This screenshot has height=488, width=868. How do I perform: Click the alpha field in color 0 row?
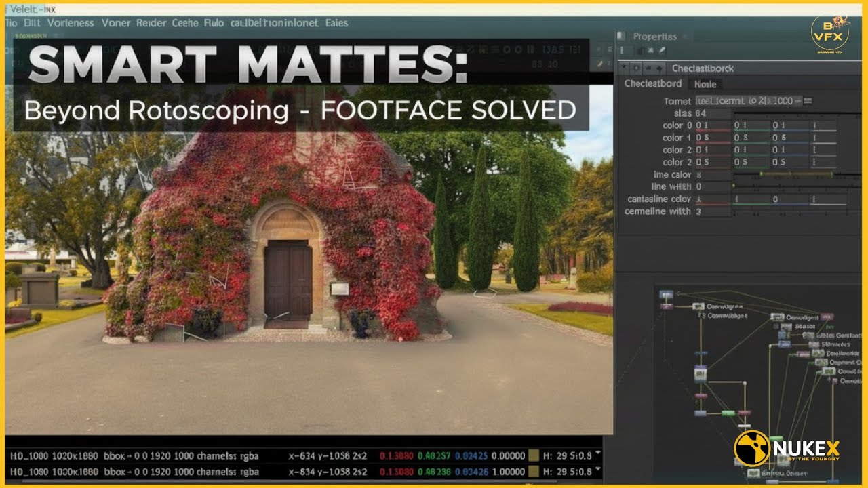(x=824, y=125)
